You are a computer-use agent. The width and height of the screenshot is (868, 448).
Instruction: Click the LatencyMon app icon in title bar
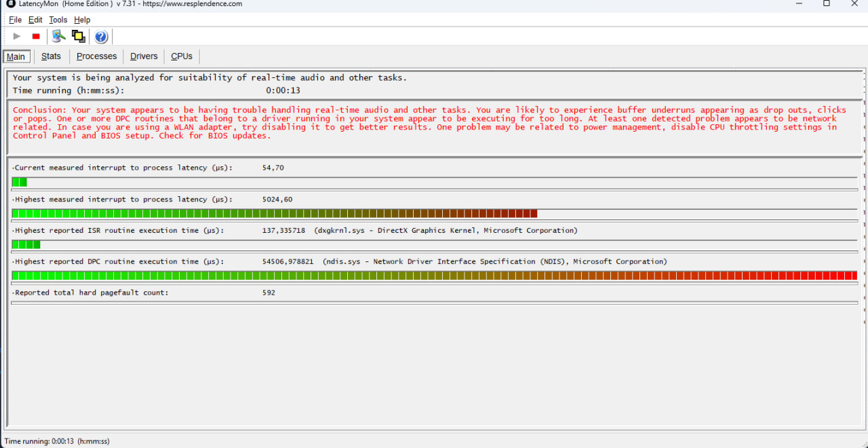10,3
